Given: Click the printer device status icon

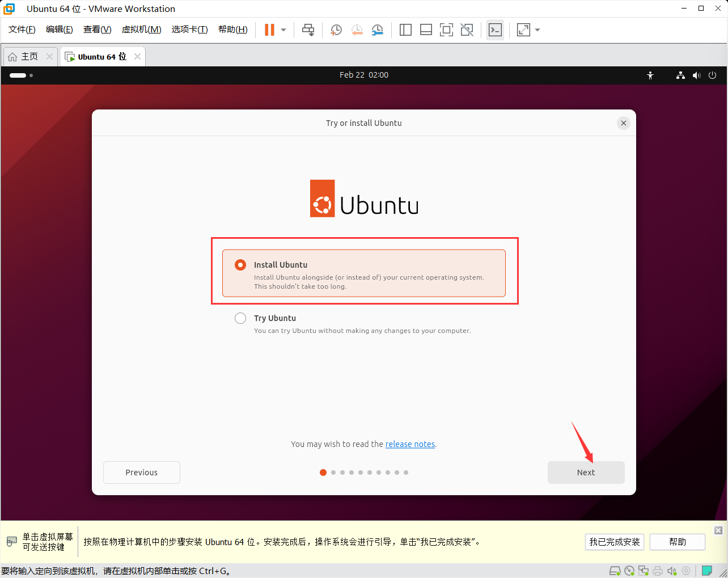Looking at the screenshot, I should (x=658, y=571).
